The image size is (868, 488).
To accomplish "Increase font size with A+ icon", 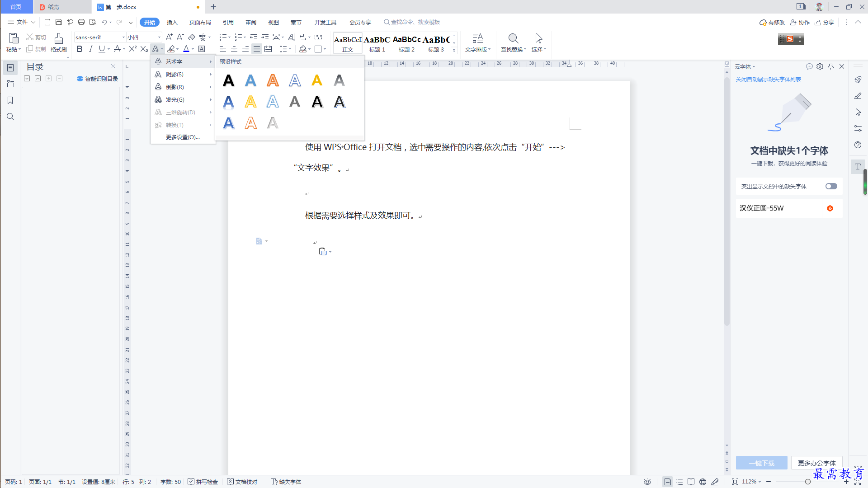I will click(x=169, y=37).
